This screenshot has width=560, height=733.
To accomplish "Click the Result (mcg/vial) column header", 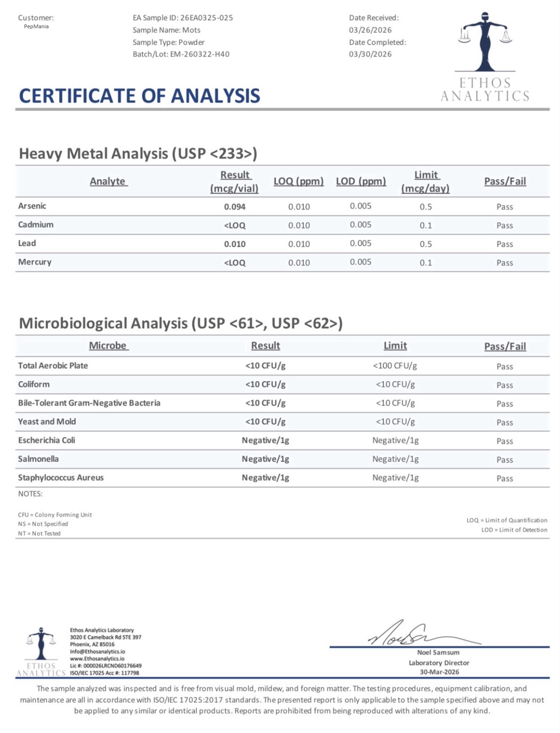I will tap(235, 181).
